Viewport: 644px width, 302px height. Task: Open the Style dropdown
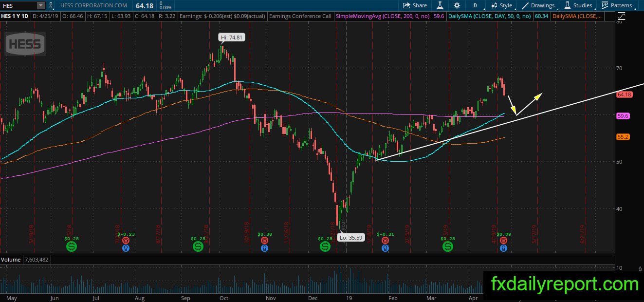(x=502, y=5)
